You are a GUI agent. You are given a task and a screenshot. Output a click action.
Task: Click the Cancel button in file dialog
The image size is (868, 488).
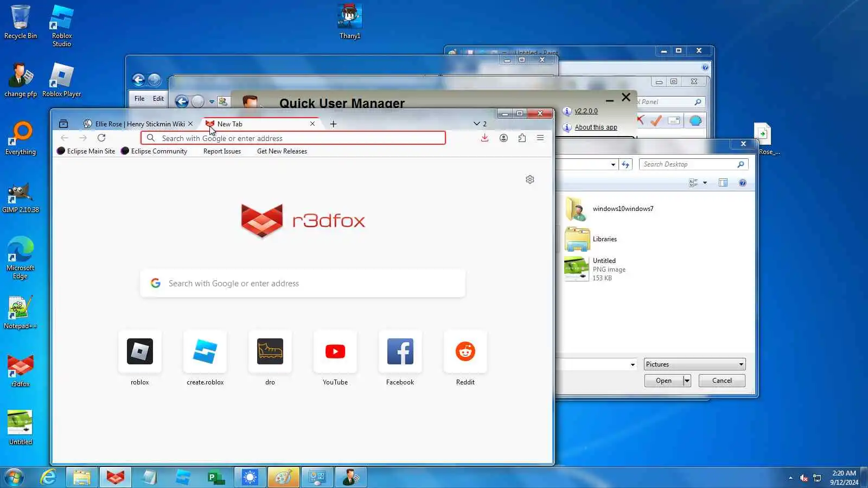point(722,381)
